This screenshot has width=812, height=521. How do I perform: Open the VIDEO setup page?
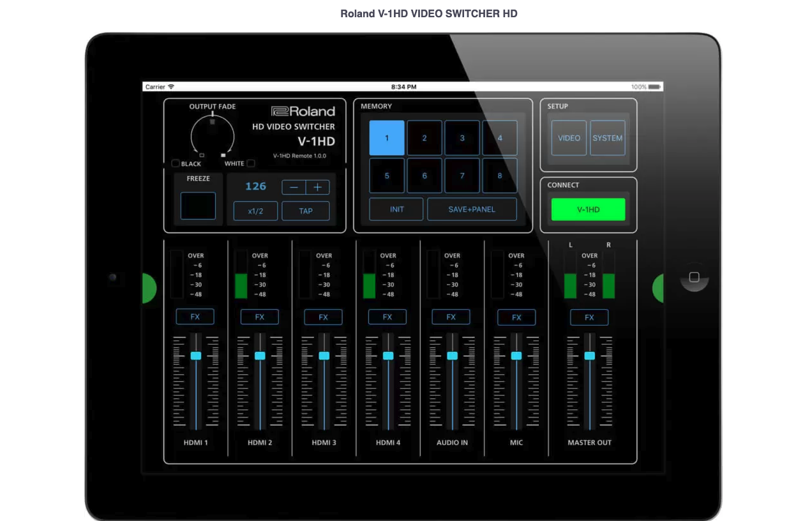569,138
